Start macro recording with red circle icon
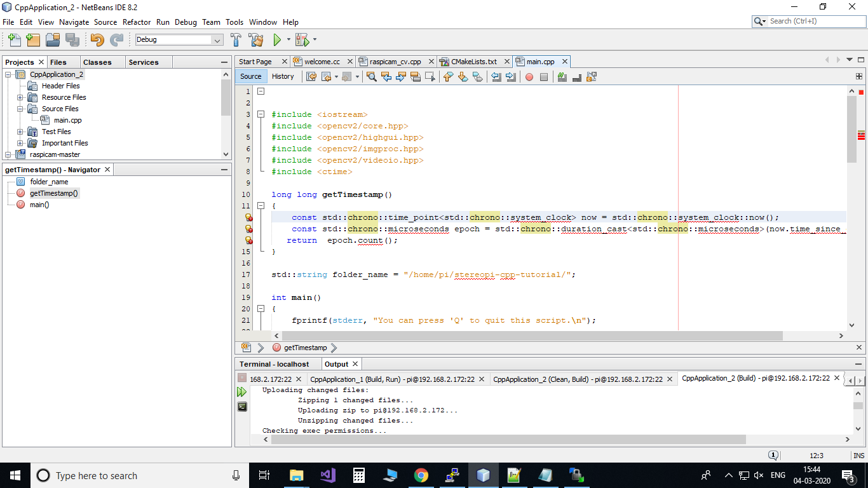The height and width of the screenshot is (488, 868). pyautogui.click(x=529, y=76)
